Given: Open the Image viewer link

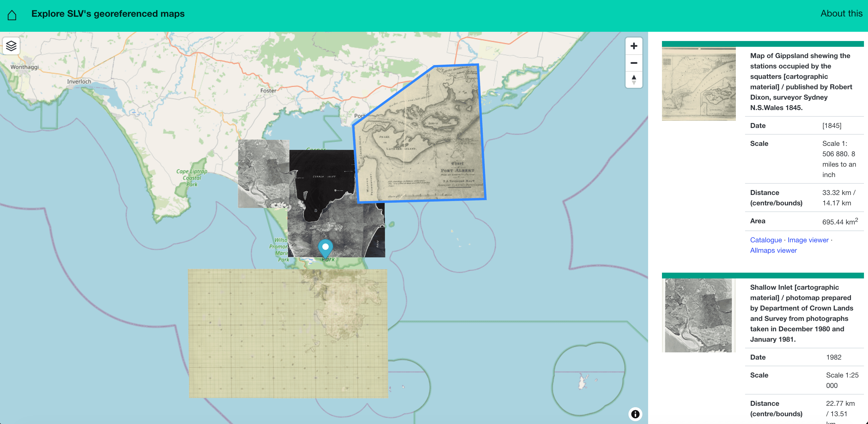Looking at the screenshot, I should click(808, 240).
